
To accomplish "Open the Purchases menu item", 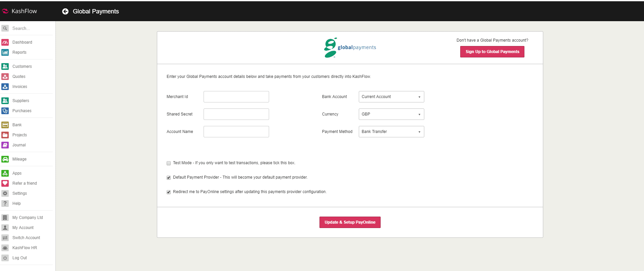I will click(22, 111).
